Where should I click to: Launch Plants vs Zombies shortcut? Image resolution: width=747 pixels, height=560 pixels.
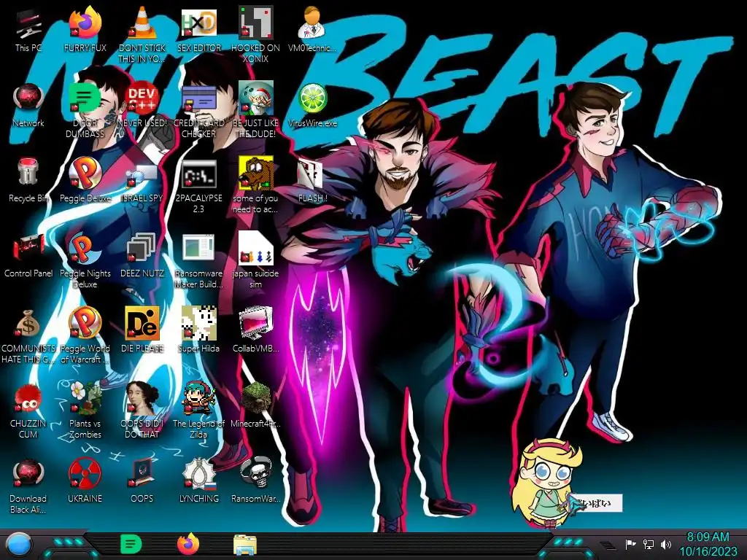pyautogui.click(x=85, y=411)
